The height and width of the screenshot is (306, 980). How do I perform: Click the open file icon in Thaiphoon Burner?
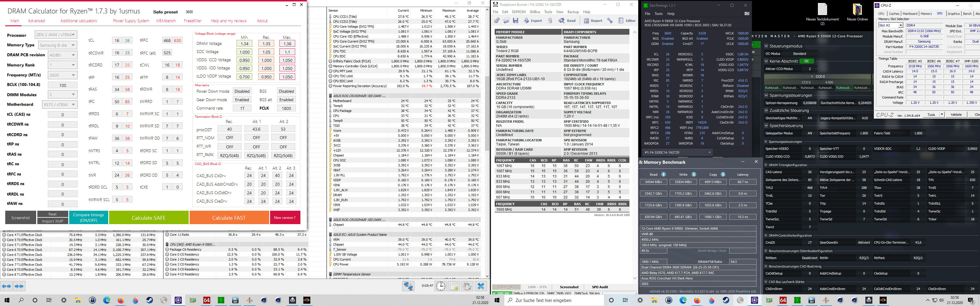click(x=506, y=20)
